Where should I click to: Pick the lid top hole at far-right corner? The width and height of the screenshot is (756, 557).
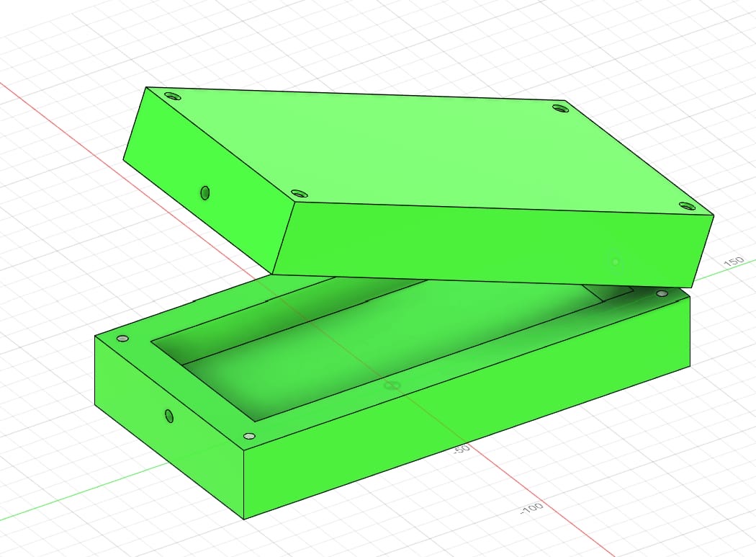(x=560, y=108)
